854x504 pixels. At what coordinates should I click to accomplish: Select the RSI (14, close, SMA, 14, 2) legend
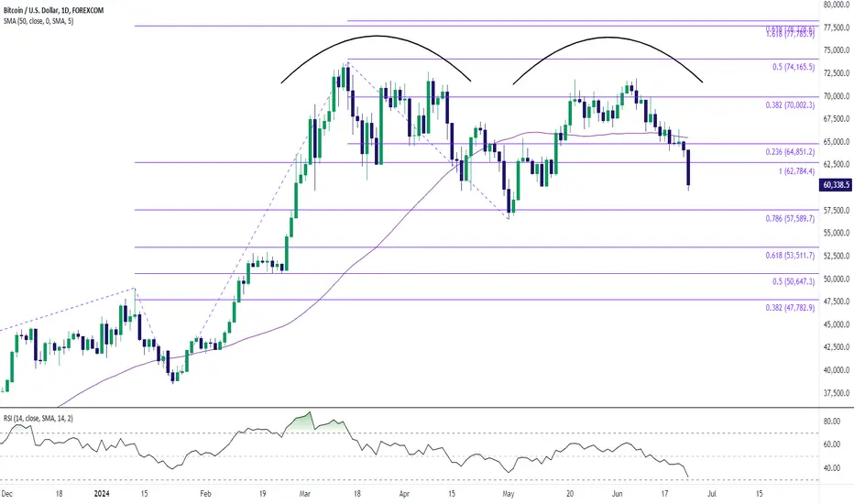[38, 419]
